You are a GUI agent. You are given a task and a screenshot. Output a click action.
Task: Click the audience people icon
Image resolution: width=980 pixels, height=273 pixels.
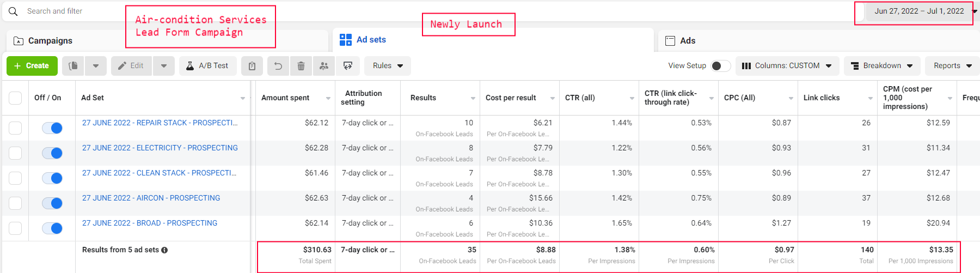click(x=324, y=66)
